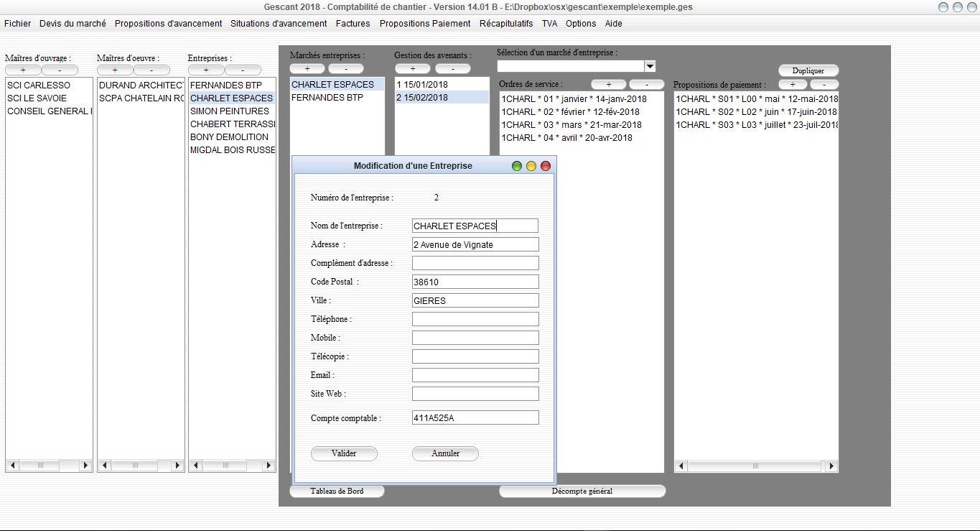Click the Dupliquer button
This screenshot has height=531, width=980.
pos(808,70)
